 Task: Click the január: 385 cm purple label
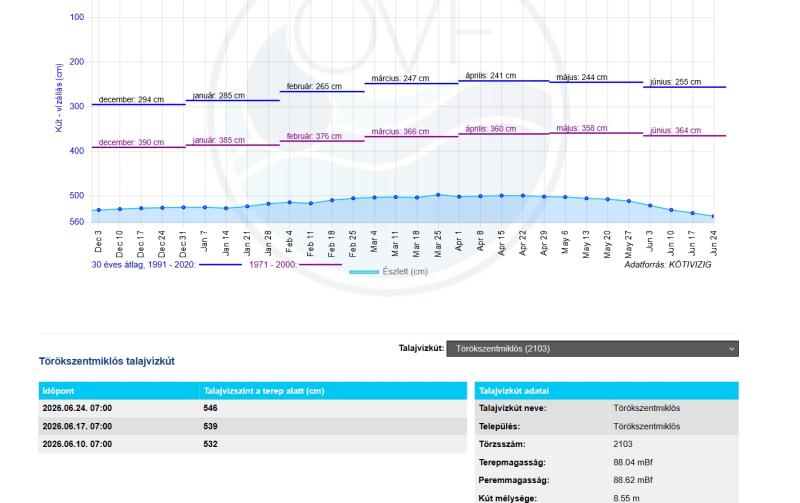coord(218,140)
